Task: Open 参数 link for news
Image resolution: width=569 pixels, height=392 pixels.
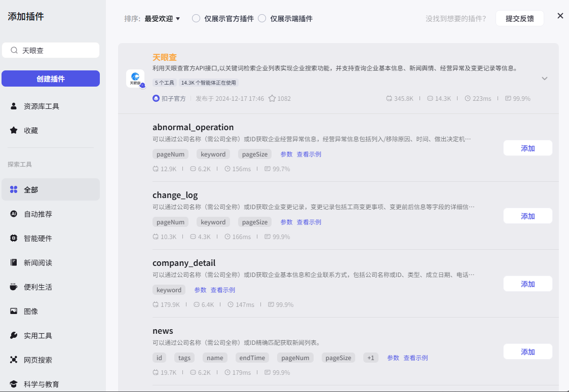Action: point(393,358)
